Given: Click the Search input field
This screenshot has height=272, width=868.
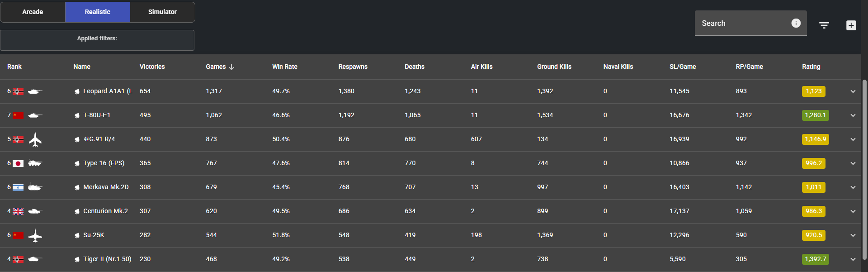Looking at the screenshot, I should pos(744,23).
